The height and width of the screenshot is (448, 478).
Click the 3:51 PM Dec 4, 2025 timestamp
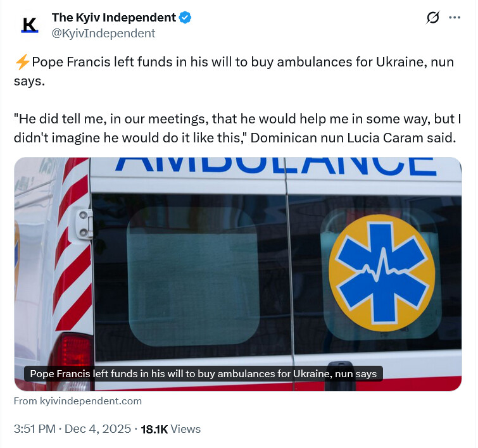coord(72,429)
